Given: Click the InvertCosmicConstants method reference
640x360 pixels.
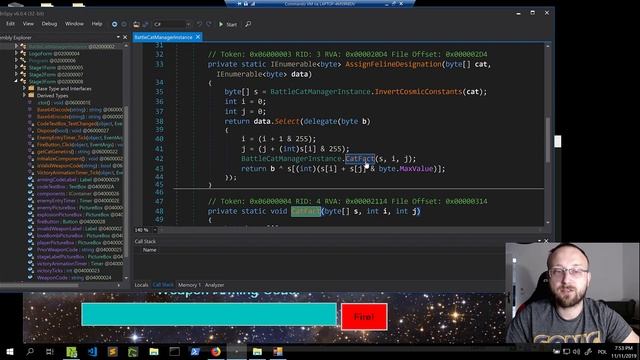Looking at the screenshot, I should point(418,91).
